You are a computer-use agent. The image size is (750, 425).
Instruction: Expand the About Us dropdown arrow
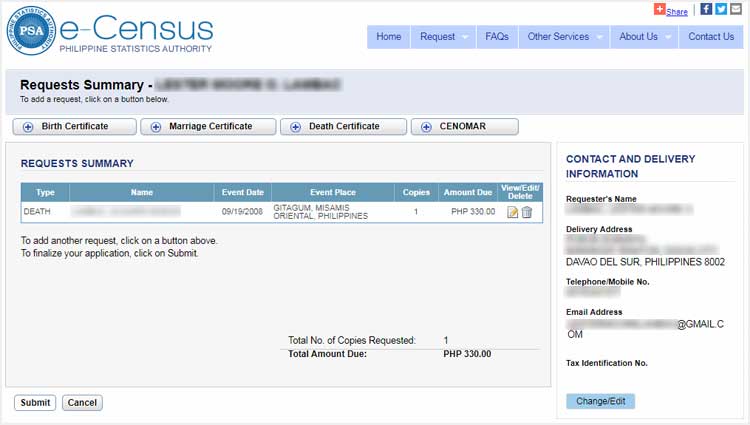tap(668, 37)
